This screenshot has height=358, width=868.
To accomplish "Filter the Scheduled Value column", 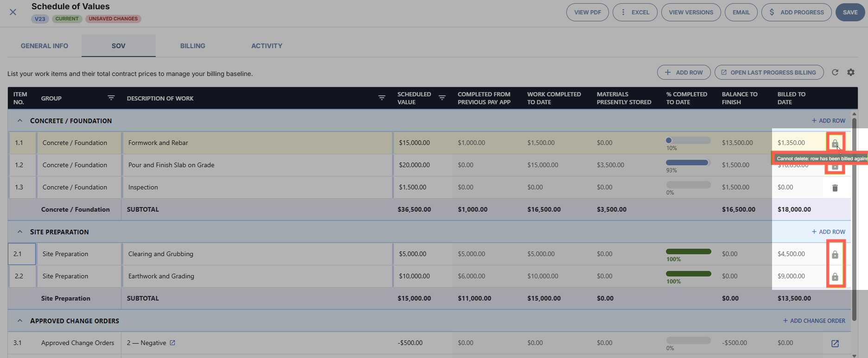I will [x=442, y=98].
